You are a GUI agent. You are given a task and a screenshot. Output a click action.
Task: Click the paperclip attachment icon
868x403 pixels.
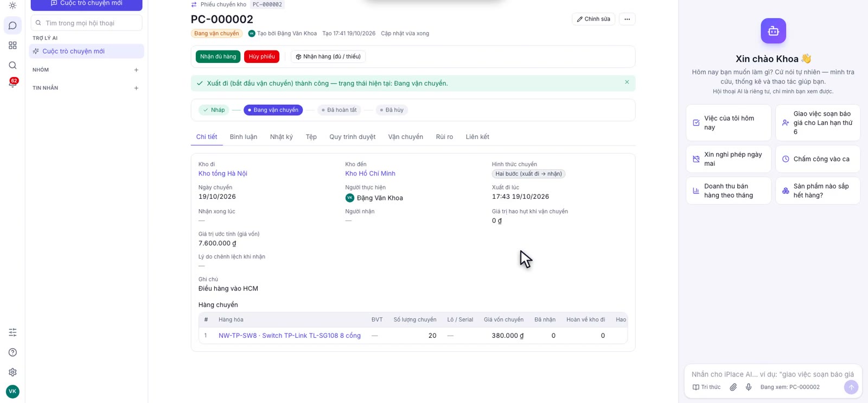733,387
